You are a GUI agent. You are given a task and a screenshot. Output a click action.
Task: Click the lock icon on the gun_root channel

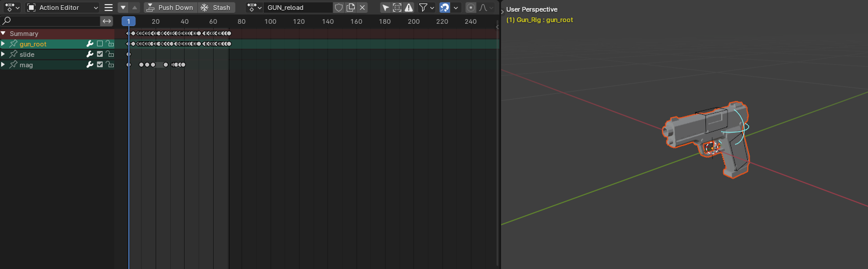tap(109, 44)
